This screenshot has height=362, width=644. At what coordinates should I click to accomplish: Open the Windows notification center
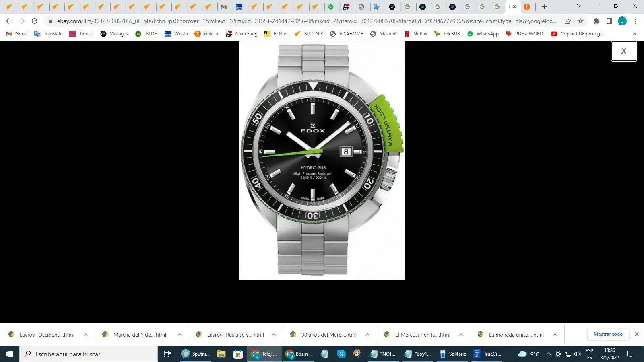tap(631, 354)
